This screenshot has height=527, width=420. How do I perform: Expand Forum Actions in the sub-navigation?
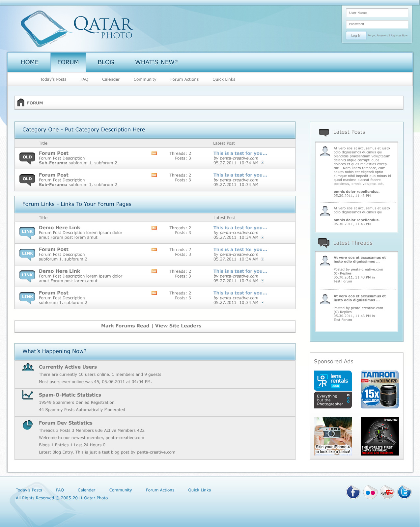pyautogui.click(x=184, y=79)
